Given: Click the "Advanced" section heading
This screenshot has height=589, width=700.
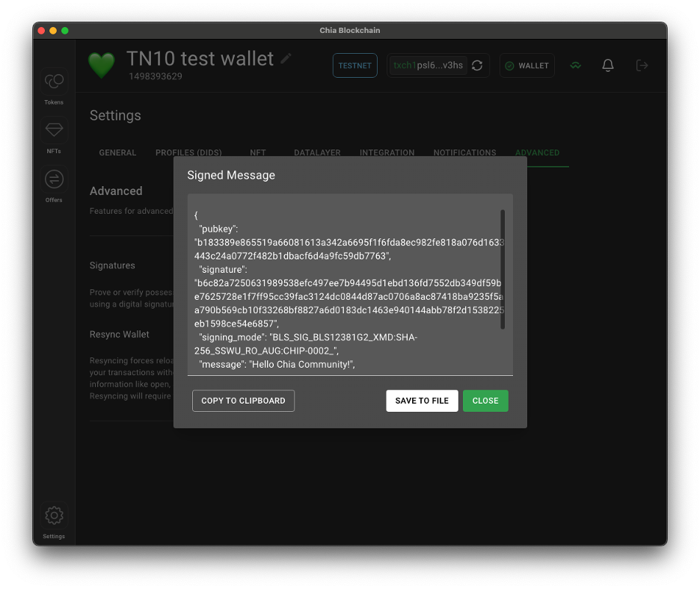Looking at the screenshot, I should [116, 191].
